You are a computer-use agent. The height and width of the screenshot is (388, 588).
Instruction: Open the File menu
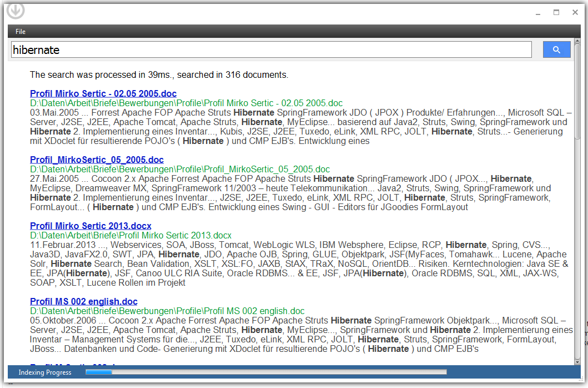[x=20, y=32]
